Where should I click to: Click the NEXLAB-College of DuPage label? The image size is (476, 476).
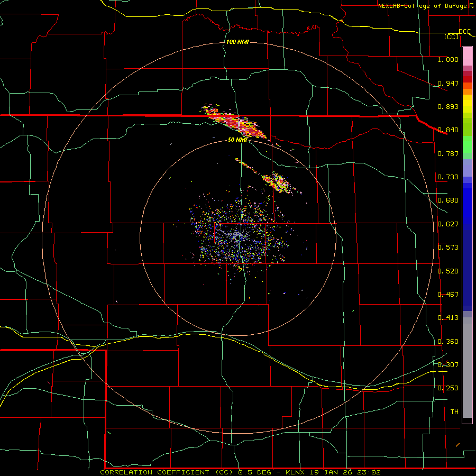point(423,6)
